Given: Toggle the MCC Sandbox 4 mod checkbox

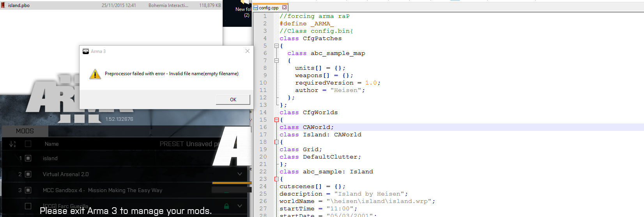Looking at the screenshot, I should click(x=28, y=190).
